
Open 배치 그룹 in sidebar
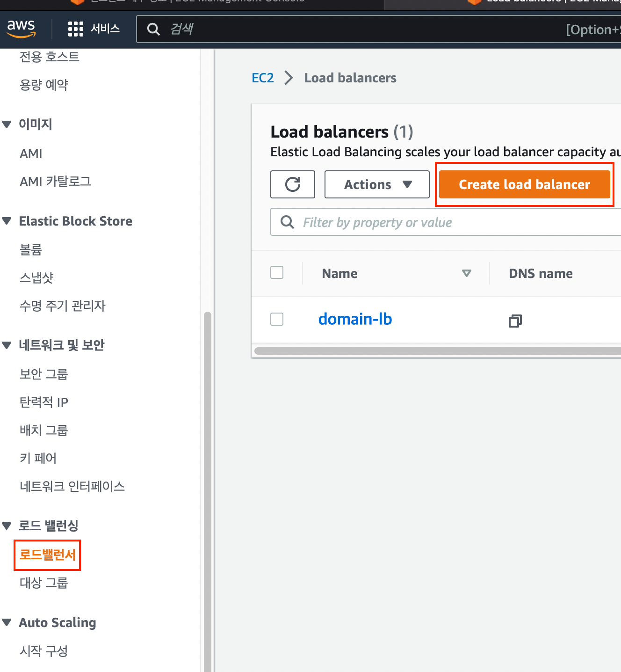tap(44, 431)
